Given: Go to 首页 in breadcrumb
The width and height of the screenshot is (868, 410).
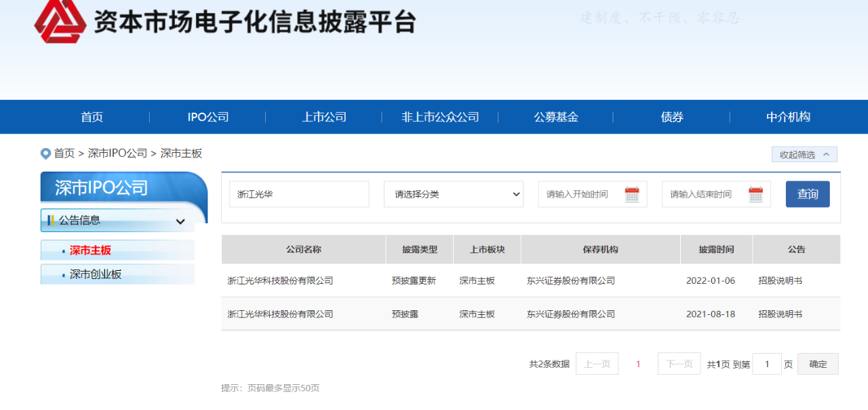Looking at the screenshot, I should point(64,153).
